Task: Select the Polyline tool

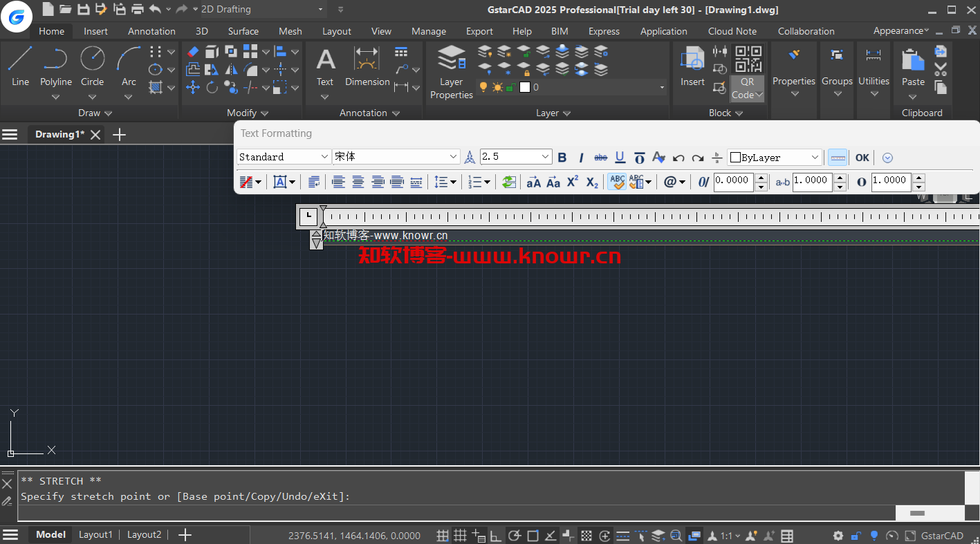Action: (55, 66)
